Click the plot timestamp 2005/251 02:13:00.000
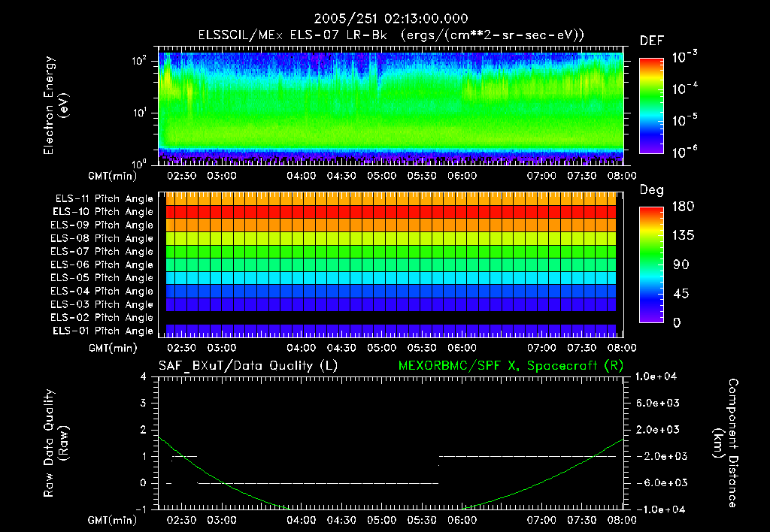 [390, 19]
